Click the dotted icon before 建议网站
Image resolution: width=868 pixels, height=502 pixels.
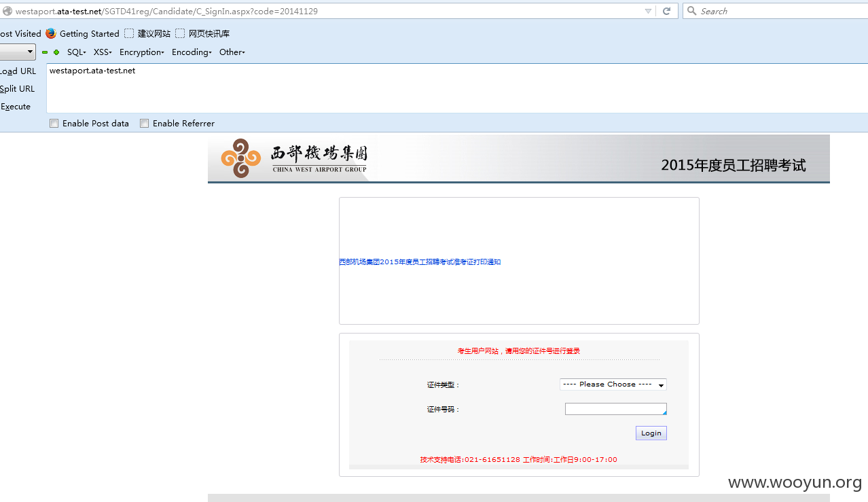(x=129, y=33)
